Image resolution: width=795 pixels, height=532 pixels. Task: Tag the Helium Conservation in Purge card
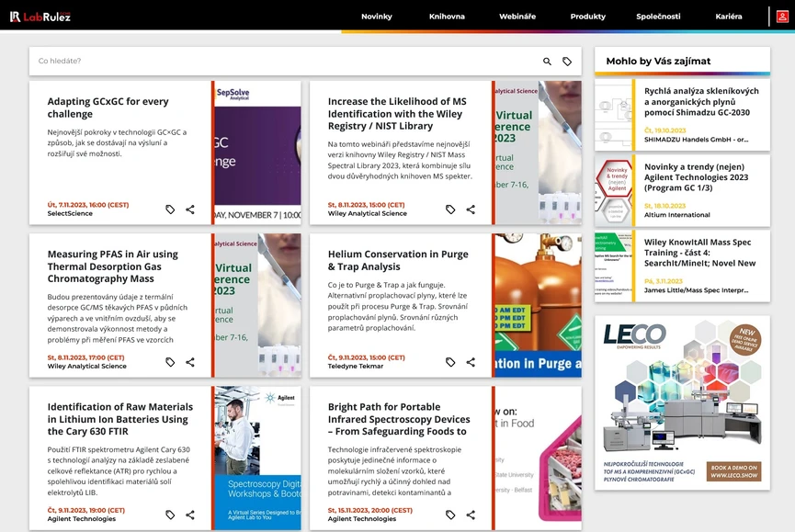tap(450, 362)
